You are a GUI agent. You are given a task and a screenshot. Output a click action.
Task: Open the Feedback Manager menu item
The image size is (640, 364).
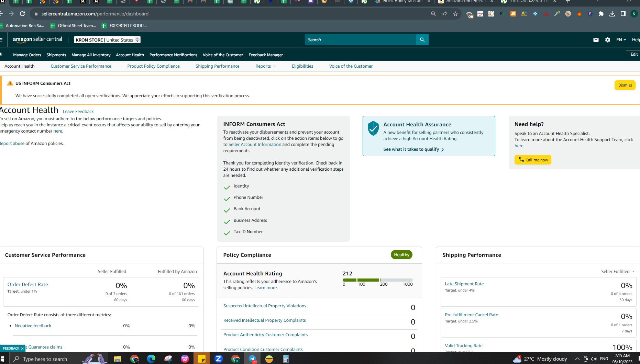[x=266, y=55]
